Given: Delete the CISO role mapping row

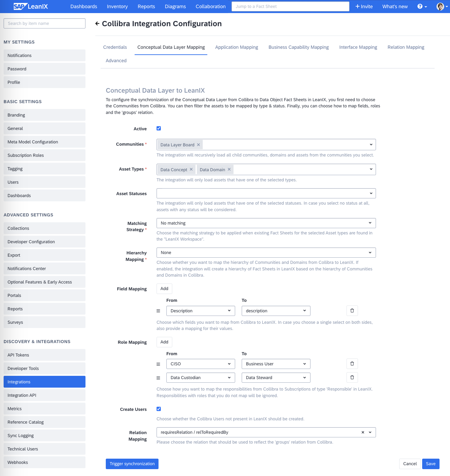Looking at the screenshot, I should pos(352,364).
